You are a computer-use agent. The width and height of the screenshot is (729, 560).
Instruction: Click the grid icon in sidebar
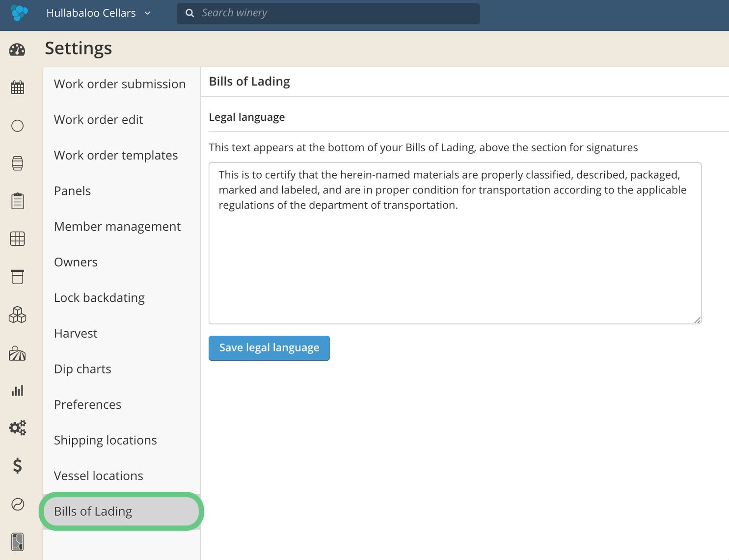pyautogui.click(x=18, y=239)
